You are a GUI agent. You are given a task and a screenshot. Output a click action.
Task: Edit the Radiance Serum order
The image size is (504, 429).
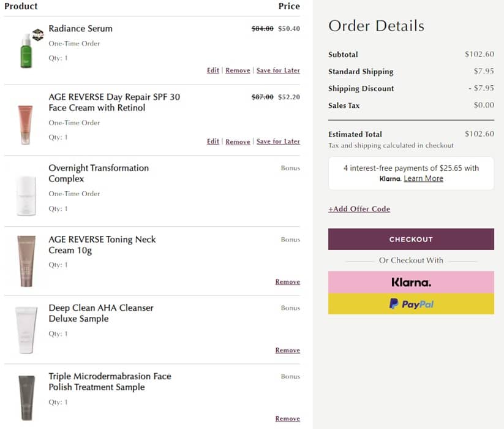tap(213, 70)
